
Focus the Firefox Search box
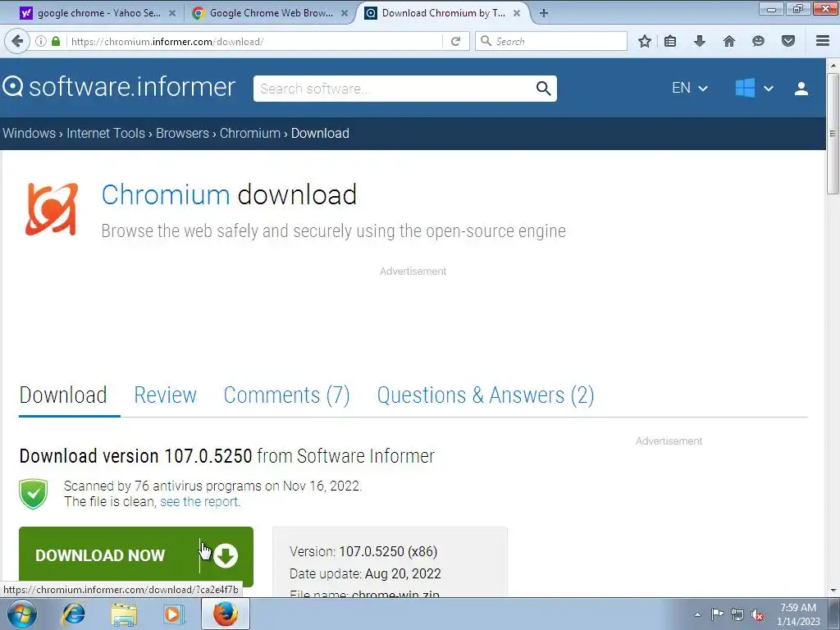(552, 41)
